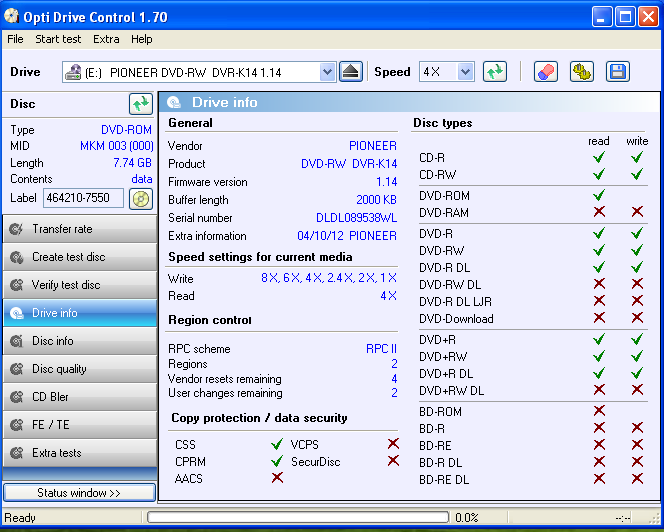Open the Drive selection dropdown arrow
Screen dimensions: 664x532
327,72
